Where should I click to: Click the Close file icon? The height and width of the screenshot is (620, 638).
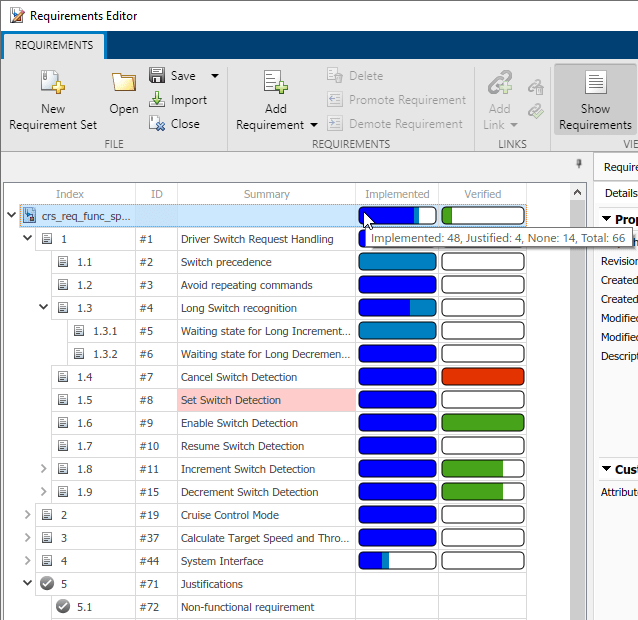tap(158, 124)
